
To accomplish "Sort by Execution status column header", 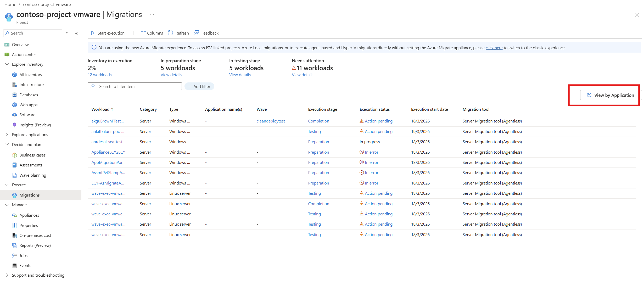I will pyautogui.click(x=375, y=109).
